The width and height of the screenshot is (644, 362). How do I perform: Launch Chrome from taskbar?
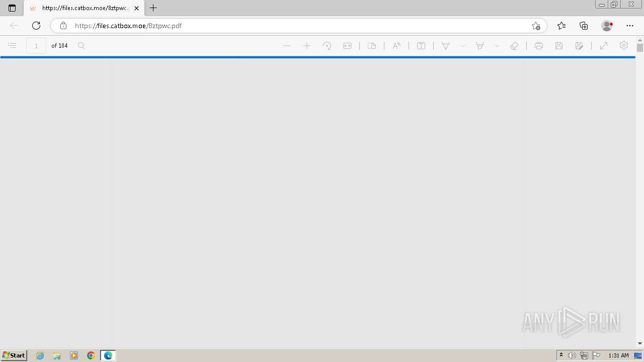coord(91,355)
